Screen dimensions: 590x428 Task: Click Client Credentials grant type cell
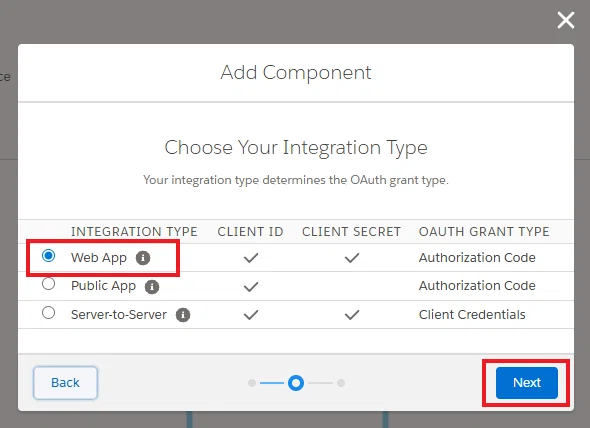pos(472,315)
